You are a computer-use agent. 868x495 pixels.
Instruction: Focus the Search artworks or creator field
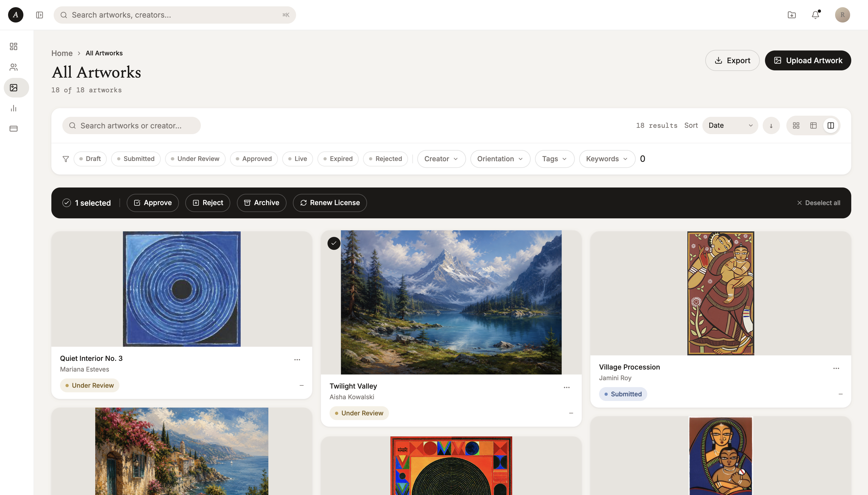click(131, 125)
